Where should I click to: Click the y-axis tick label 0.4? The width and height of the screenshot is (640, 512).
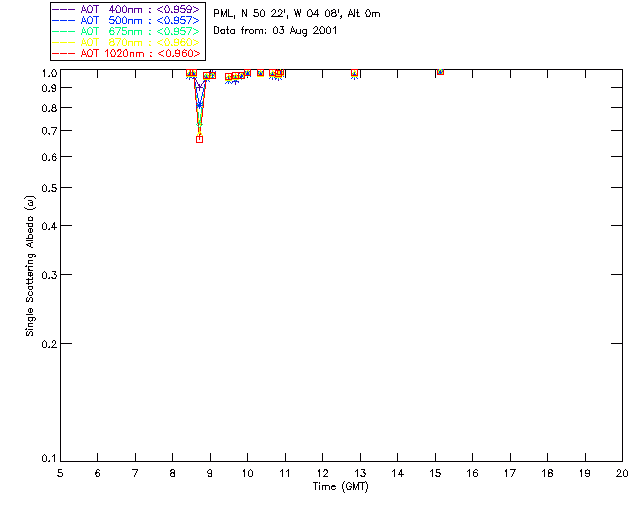pos(49,225)
